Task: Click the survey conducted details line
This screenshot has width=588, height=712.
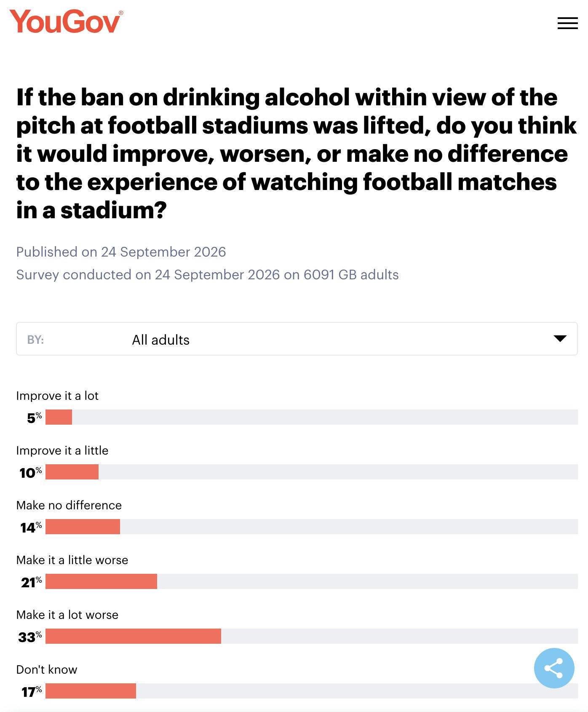Action: click(207, 275)
